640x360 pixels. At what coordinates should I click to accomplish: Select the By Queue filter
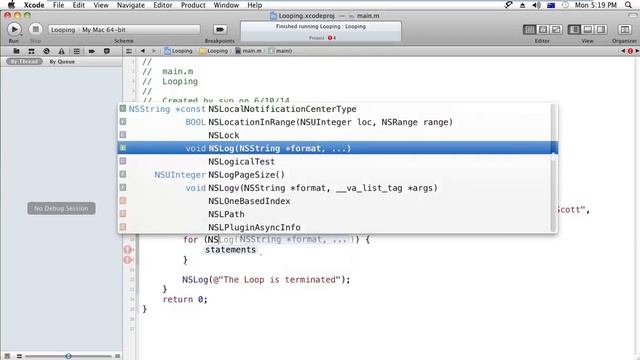click(62, 62)
